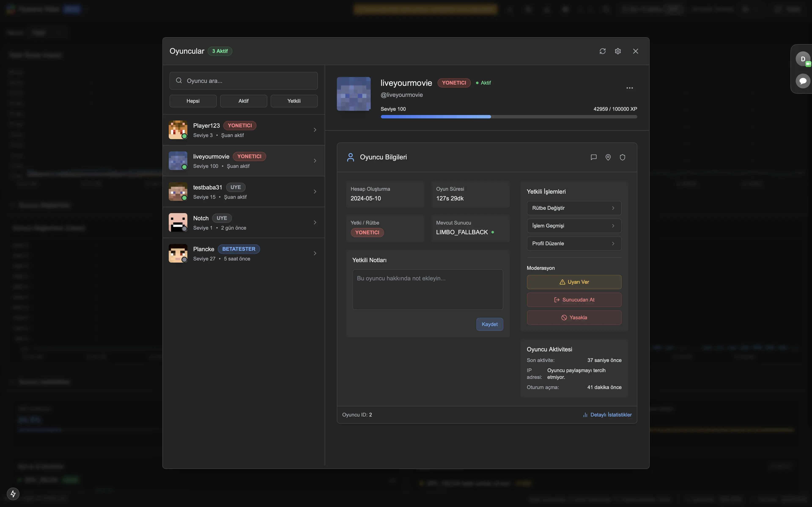Click the 3 Aktif badge
This screenshot has height=507, width=812.
pos(220,51)
